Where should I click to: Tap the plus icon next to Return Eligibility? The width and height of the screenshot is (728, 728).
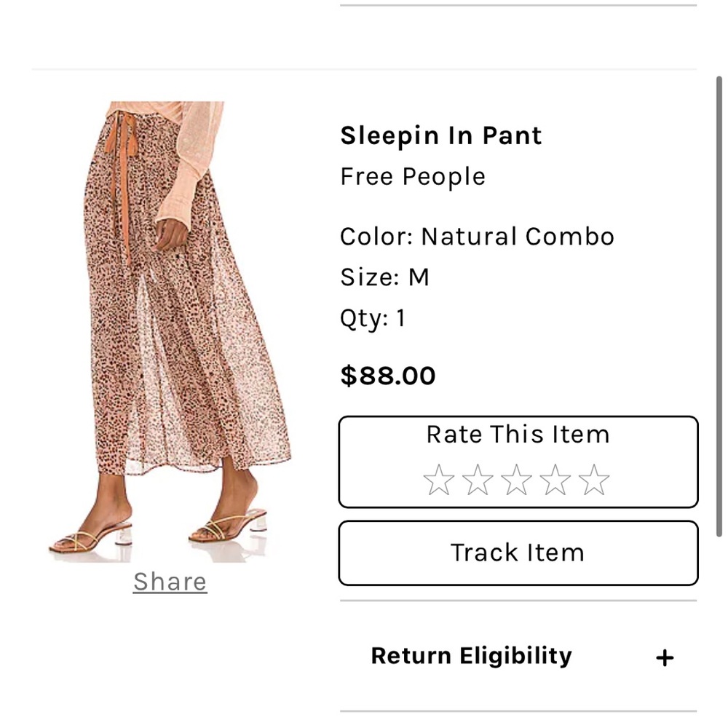coord(665,656)
